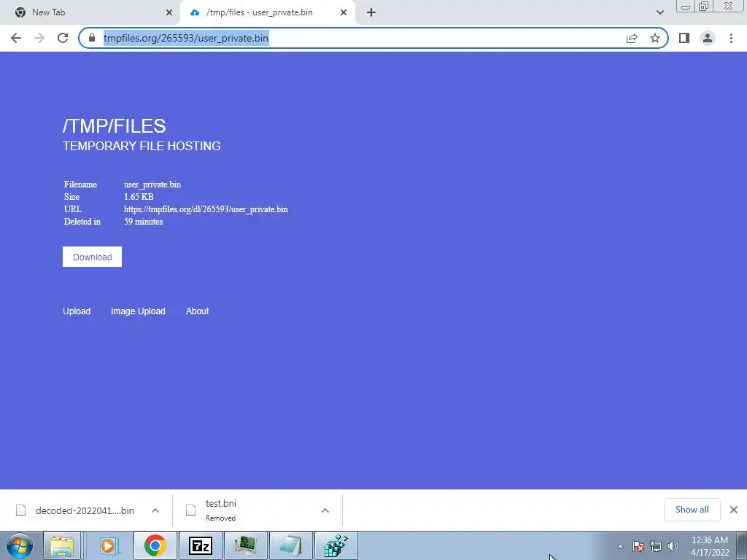Show all downloads
747x560 pixels.
(692, 510)
